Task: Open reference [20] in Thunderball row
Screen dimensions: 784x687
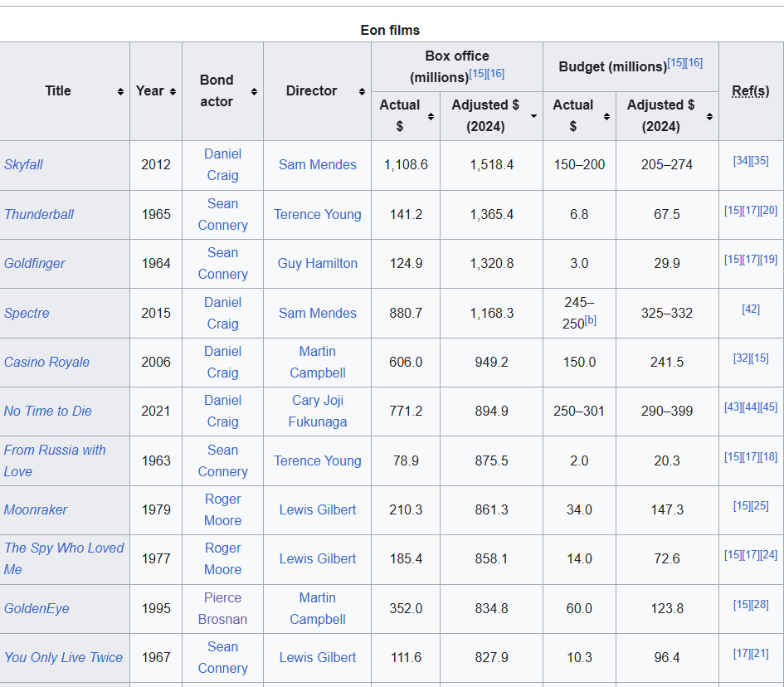Action: (x=769, y=211)
